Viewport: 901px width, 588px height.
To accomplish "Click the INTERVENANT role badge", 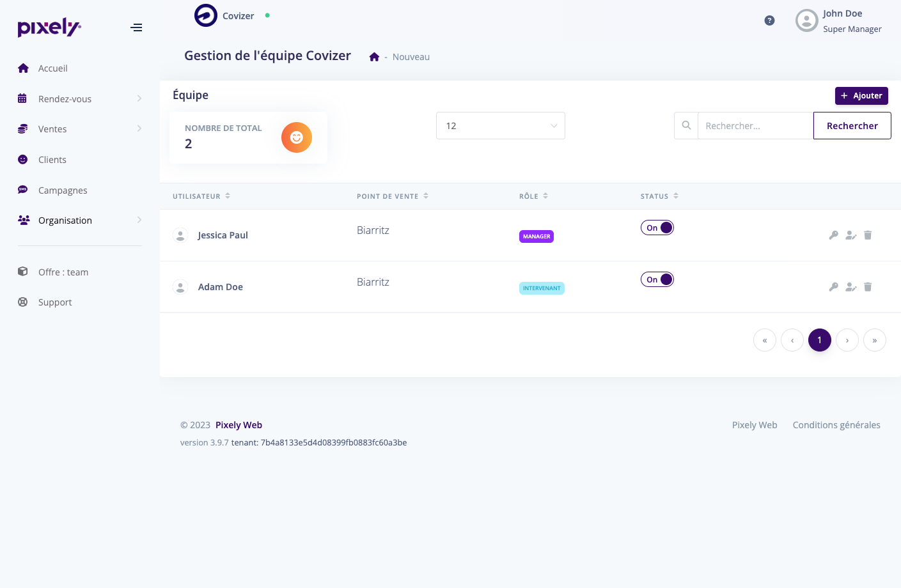I will (542, 288).
